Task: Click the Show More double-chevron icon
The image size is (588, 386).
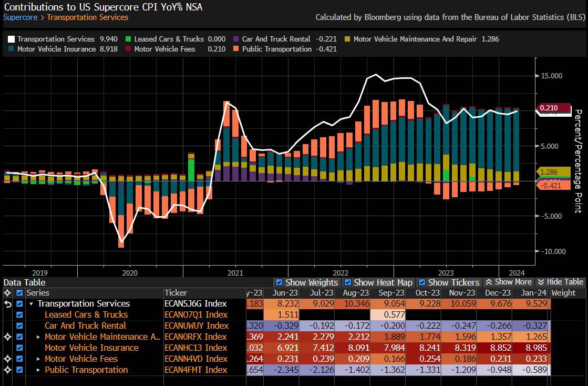Action: point(489,282)
